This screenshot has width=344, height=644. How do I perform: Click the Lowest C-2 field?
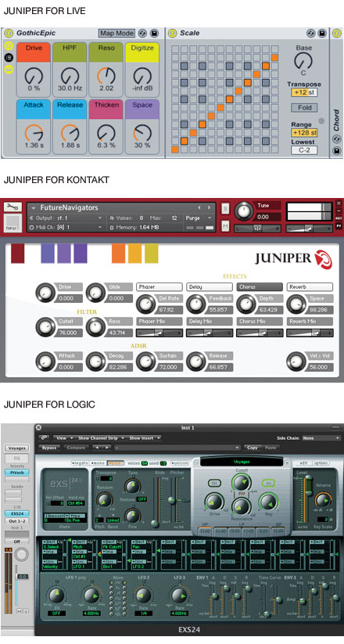coord(304,150)
